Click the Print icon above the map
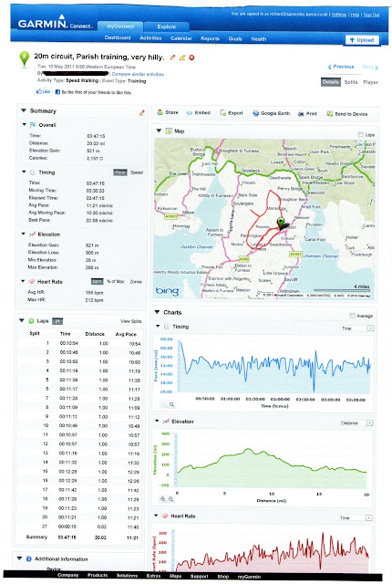The width and height of the screenshot is (392, 584). (x=301, y=113)
